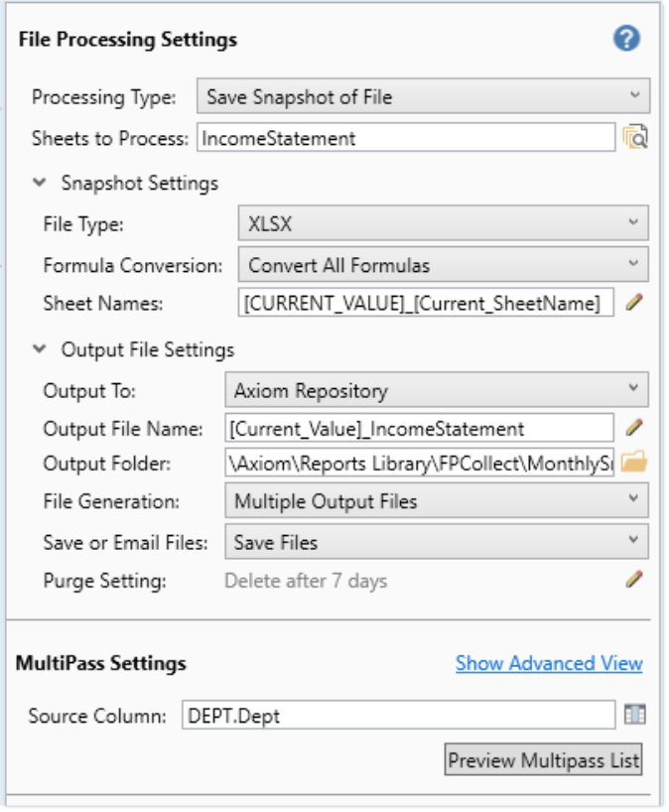The height and width of the screenshot is (812, 669).
Task: Click the Output File Name text box
Action: 419,429
